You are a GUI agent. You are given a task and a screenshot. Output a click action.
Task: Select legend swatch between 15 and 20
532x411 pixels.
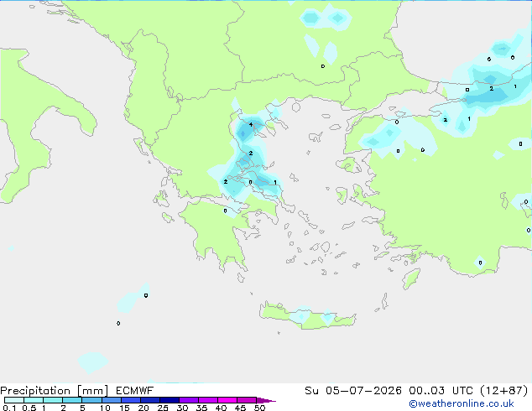click(x=130, y=400)
